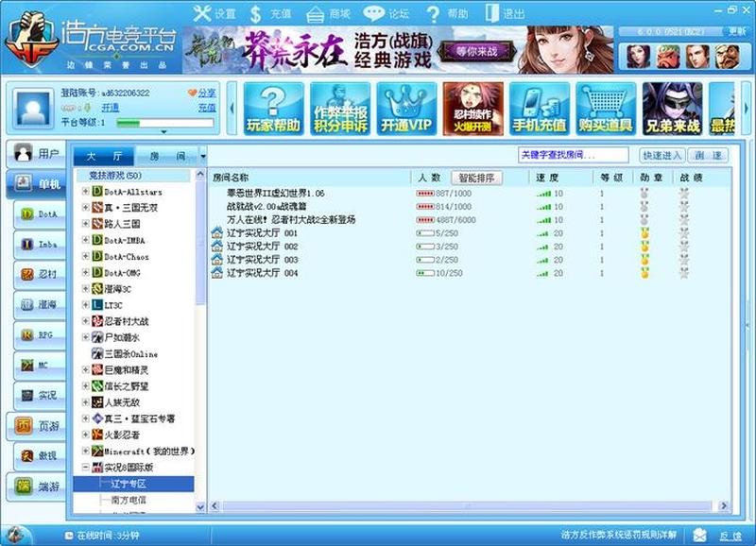Open 设置 settings from the top toolbar

(215, 13)
